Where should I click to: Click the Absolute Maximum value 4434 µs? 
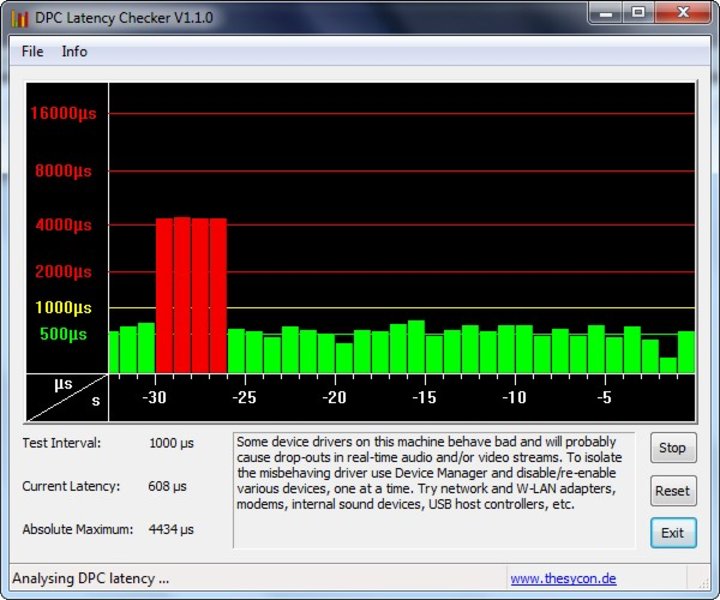[x=171, y=529]
